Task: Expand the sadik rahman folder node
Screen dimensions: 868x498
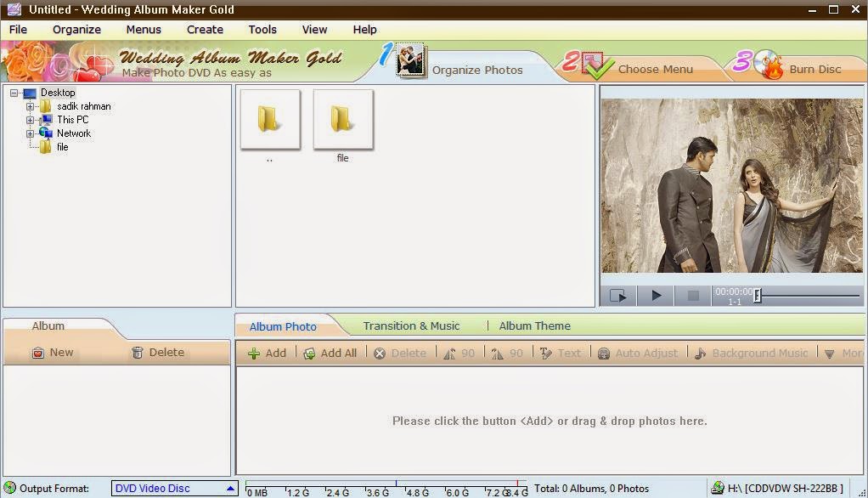Action: 30,106
